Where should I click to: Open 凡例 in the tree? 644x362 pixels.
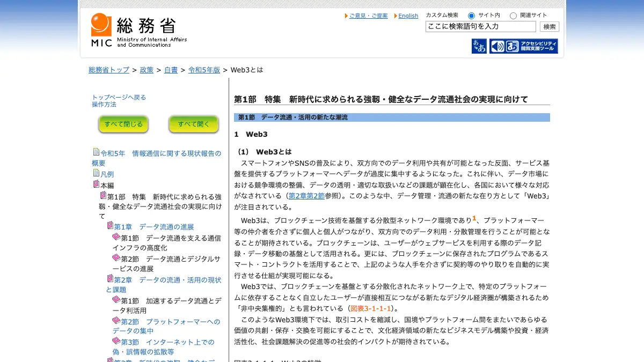pyautogui.click(x=107, y=174)
